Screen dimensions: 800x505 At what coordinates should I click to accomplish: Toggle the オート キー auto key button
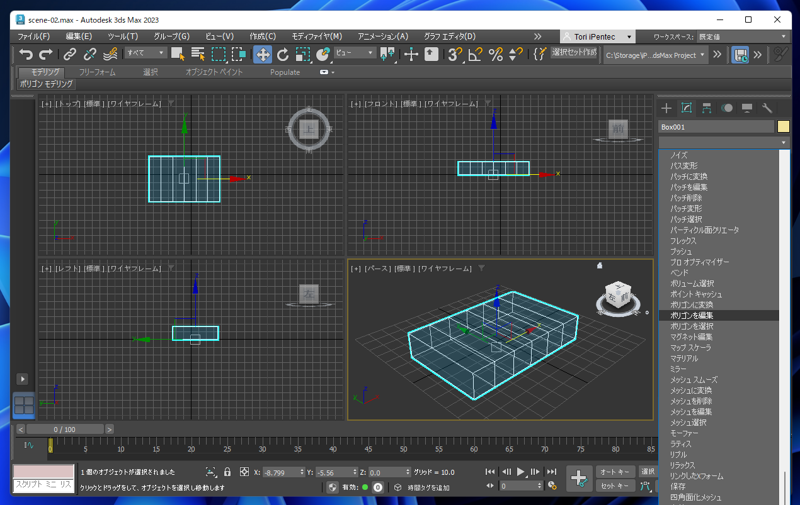[x=615, y=472]
